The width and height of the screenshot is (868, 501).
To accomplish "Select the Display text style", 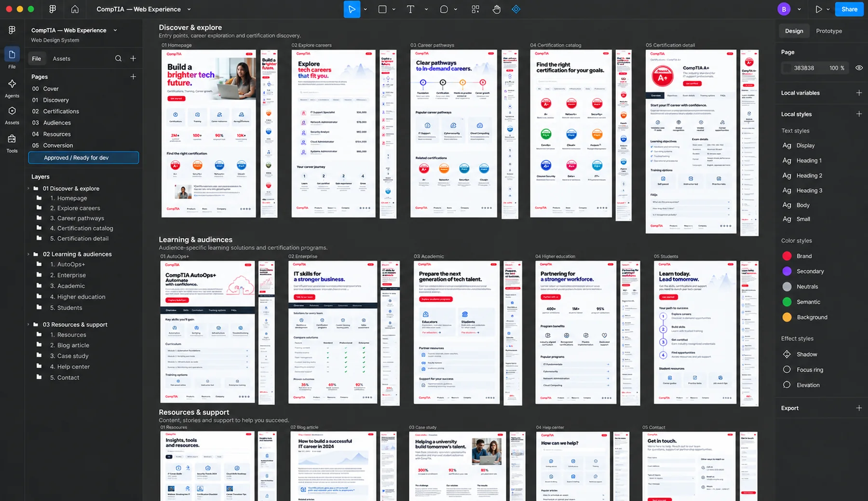I will [799, 146].
